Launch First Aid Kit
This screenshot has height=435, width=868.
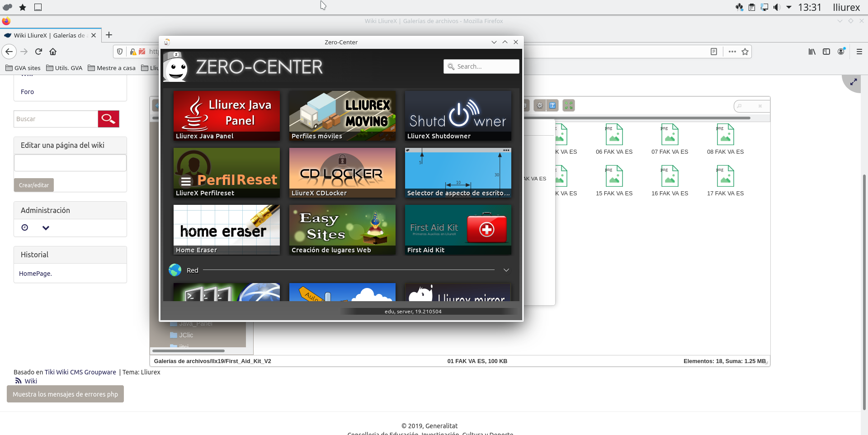tap(458, 230)
